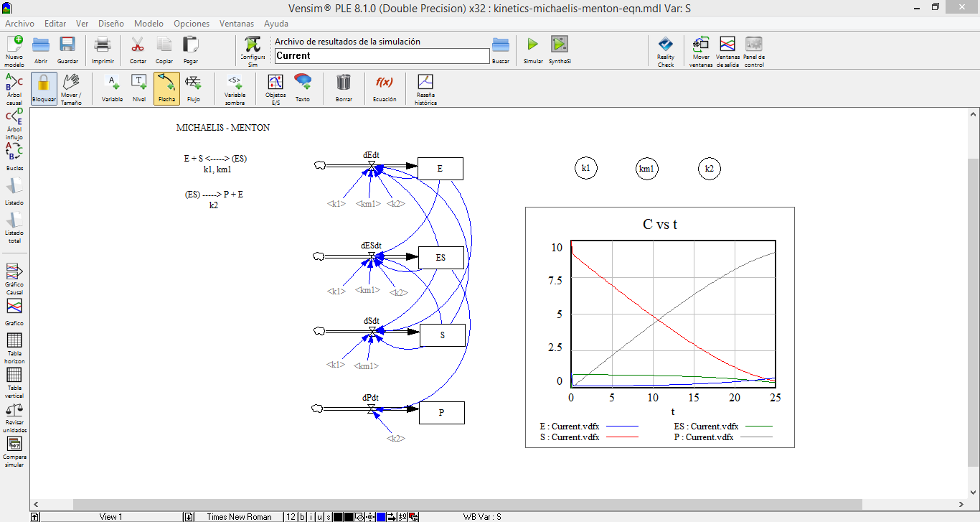Toggle underline 'u' in status bar

tap(319, 517)
